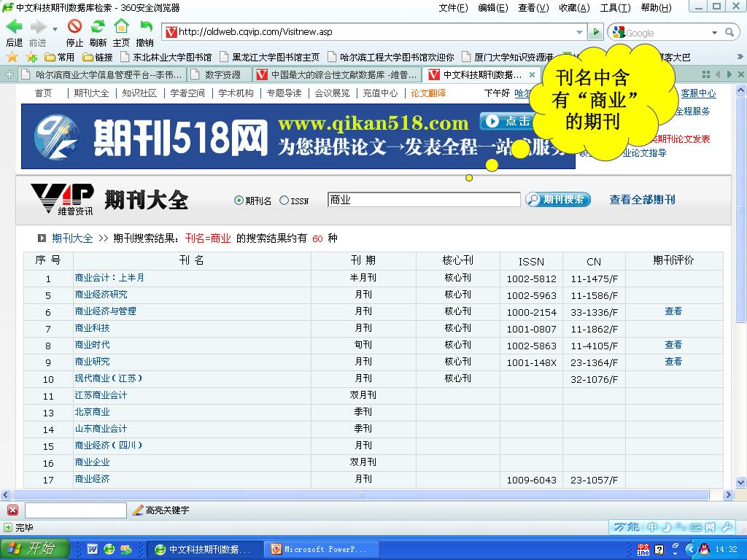Click the Forward arrow button

coord(38,27)
